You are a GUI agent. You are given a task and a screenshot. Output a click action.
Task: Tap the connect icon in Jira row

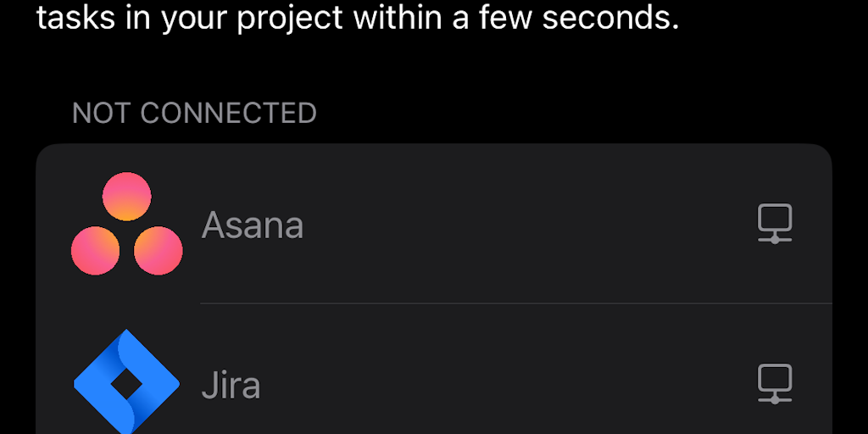pyautogui.click(x=774, y=384)
